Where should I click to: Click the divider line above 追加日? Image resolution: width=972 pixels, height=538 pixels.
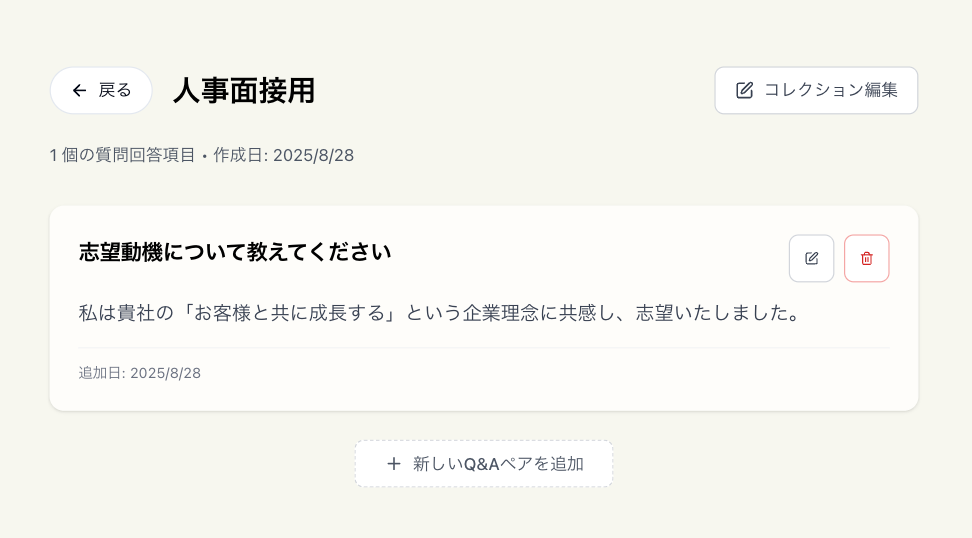tap(484, 348)
